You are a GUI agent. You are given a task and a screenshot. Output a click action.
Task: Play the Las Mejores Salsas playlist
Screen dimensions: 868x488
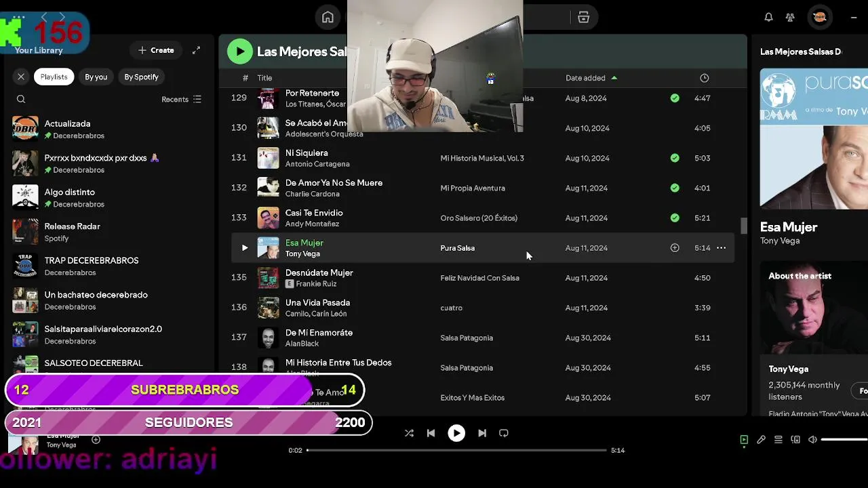(239, 52)
